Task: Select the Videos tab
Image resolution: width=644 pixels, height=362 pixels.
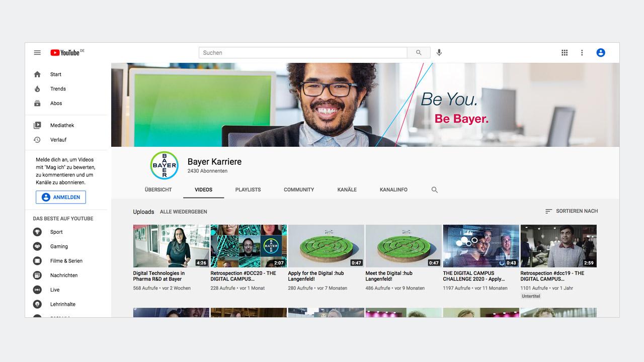Action: click(x=204, y=190)
